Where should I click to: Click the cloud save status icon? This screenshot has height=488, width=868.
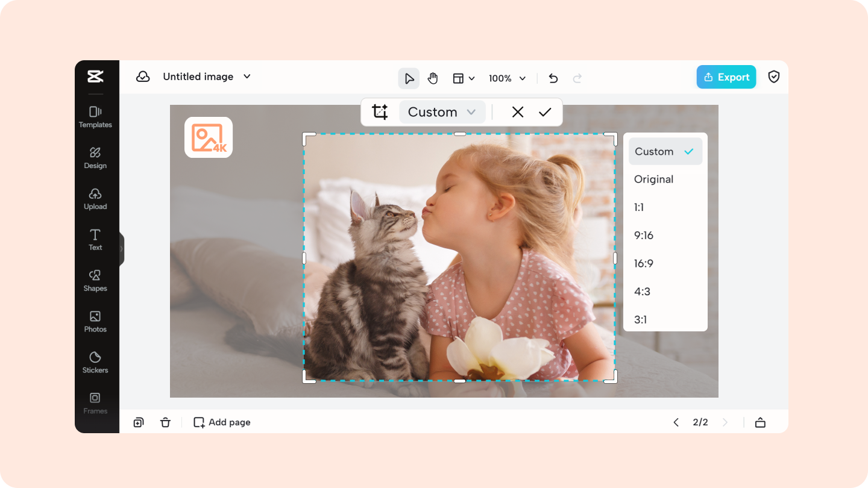pos(143,77)
